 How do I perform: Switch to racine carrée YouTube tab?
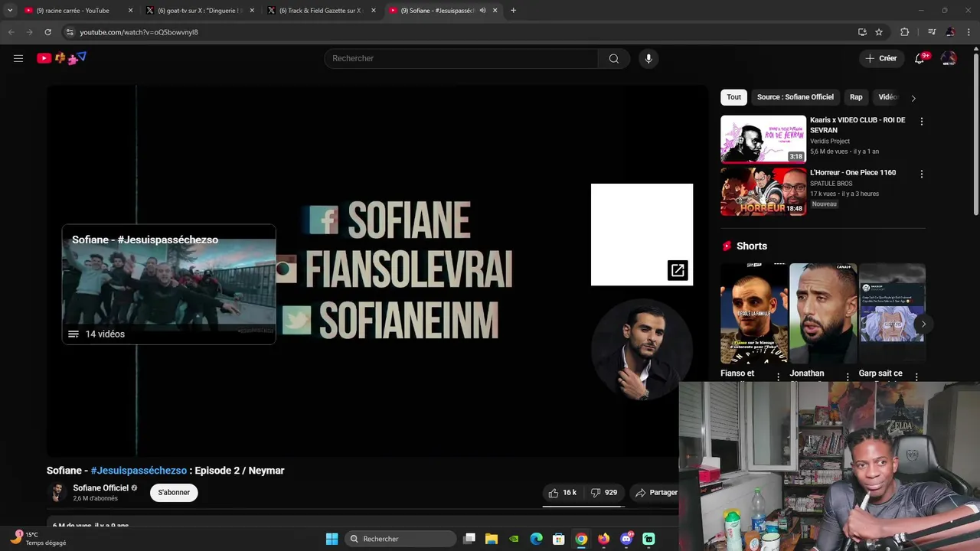[x=78, y=11]
